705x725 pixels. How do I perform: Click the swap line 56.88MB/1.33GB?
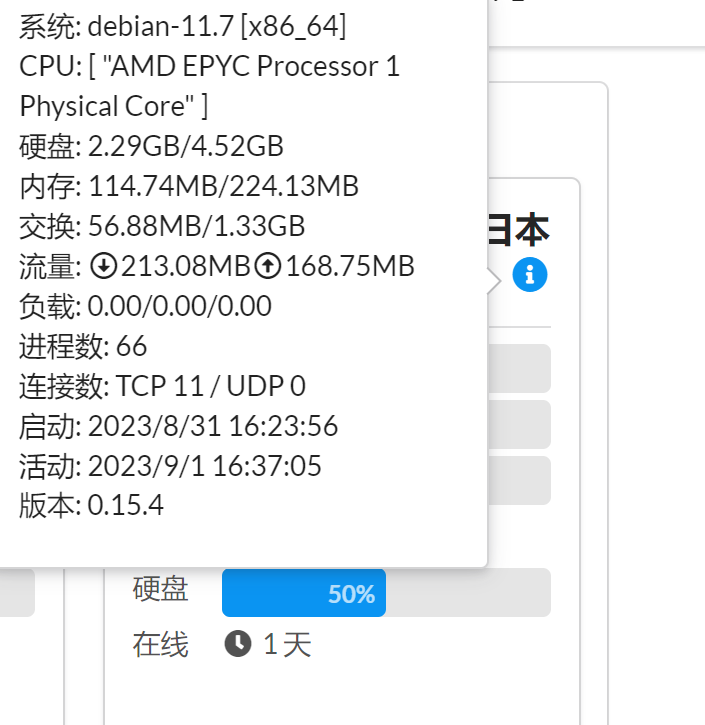tap(162, 226)
